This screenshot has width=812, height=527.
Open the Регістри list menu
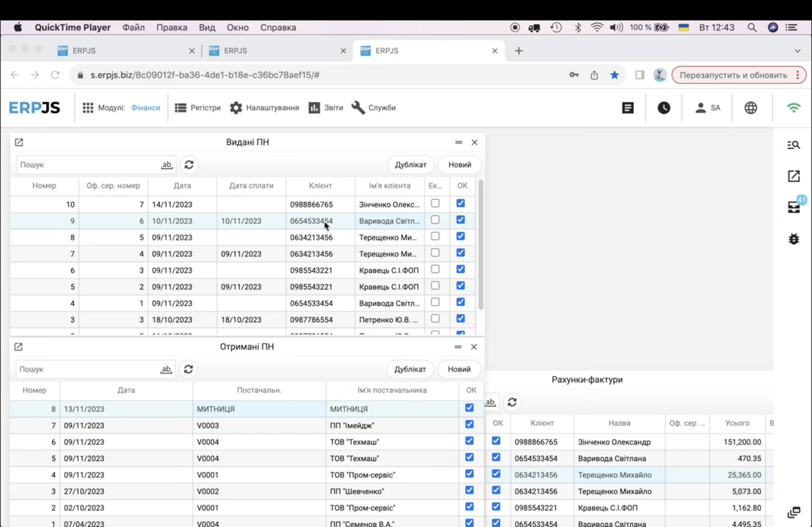(x=198, y=108)
